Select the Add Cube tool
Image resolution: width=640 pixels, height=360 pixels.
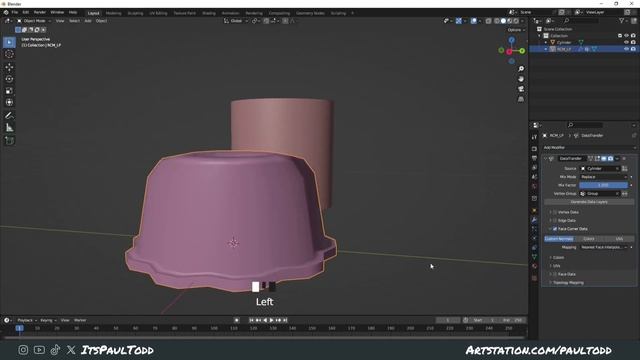(x=9, y=140)
